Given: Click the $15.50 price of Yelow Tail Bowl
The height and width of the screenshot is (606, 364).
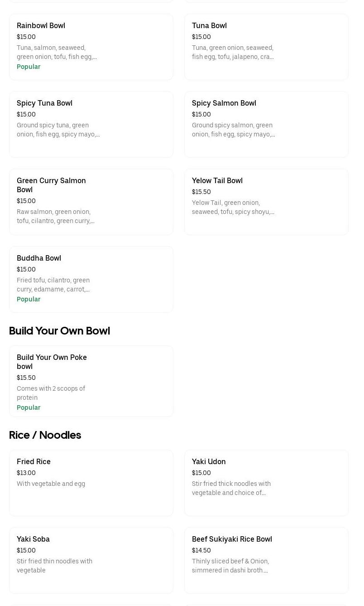Looking at the screenshot, I should point(201,192).
